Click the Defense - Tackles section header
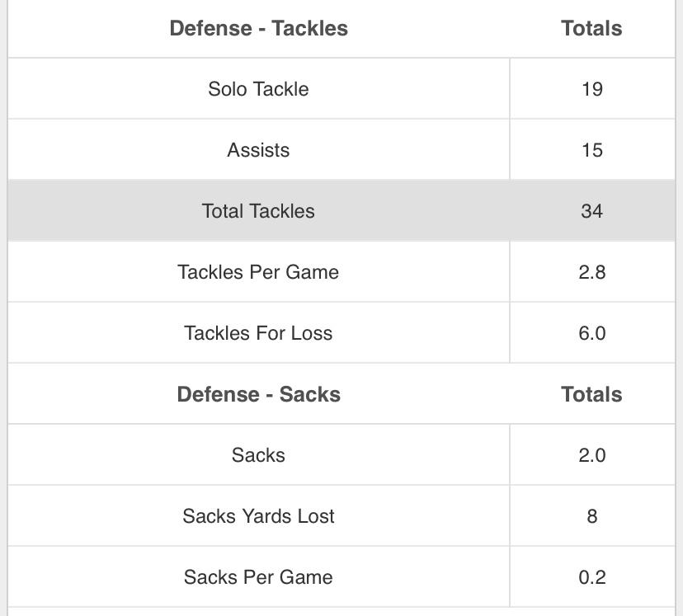This screenshot has width=683, height=616. click(258, 28)
